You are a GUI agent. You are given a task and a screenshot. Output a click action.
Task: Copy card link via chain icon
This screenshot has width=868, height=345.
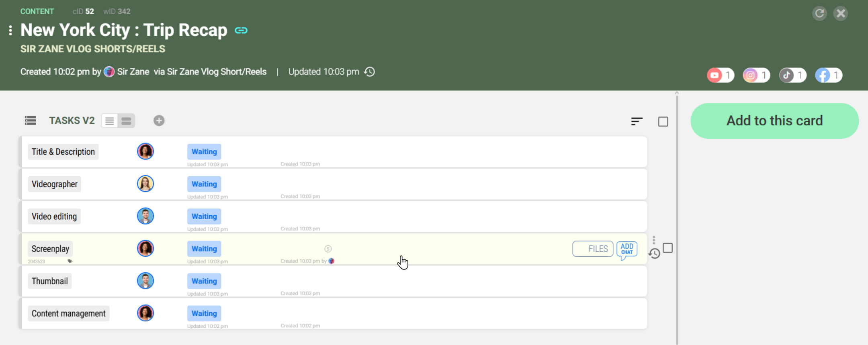tap(241, 31)
